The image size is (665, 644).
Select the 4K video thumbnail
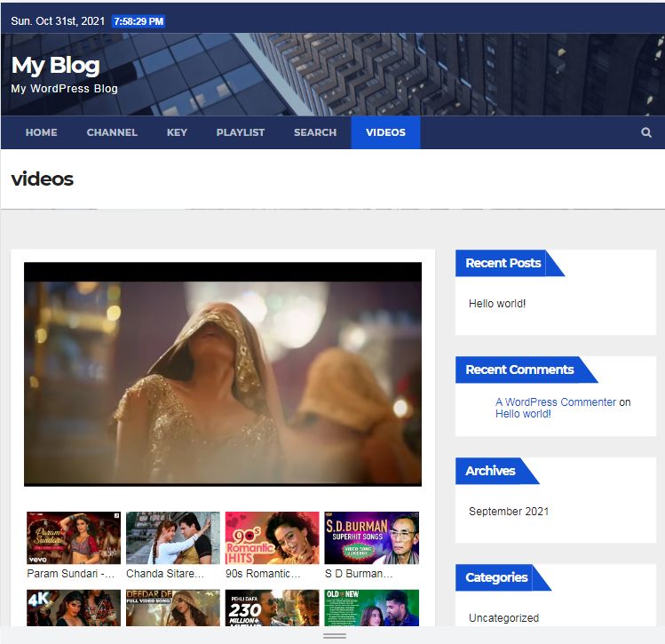point(74,608)
